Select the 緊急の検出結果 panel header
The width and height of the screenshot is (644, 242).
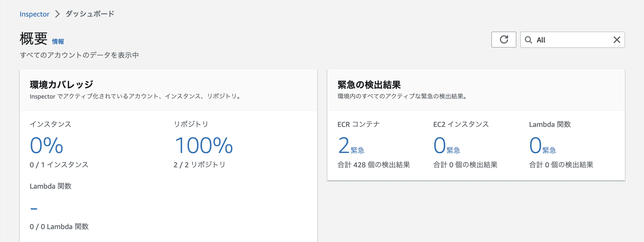(369, 85)
